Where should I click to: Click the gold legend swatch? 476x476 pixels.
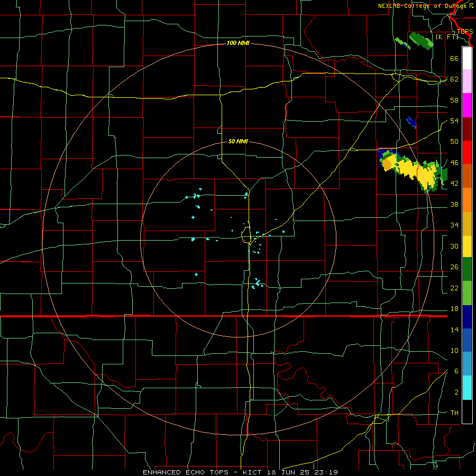click(467, 224)
